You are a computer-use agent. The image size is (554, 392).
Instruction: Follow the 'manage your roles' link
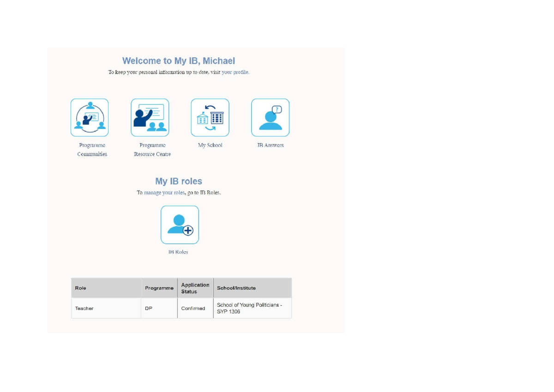click(x=164, y=193)
